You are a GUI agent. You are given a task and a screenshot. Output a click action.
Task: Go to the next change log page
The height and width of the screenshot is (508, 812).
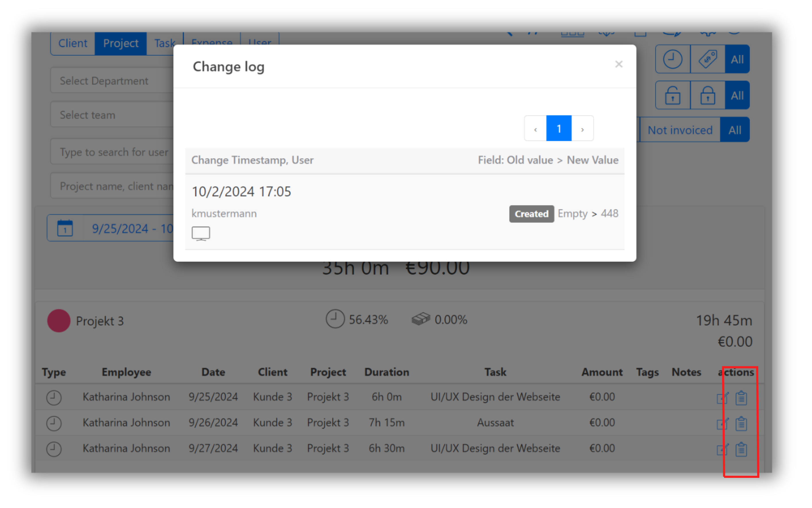[582, 128]
